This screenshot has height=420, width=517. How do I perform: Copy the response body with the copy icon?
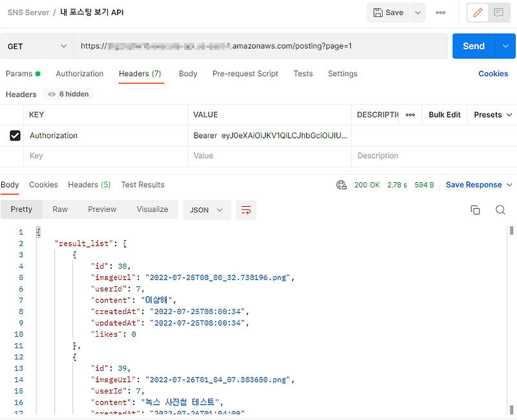point(476,209)
